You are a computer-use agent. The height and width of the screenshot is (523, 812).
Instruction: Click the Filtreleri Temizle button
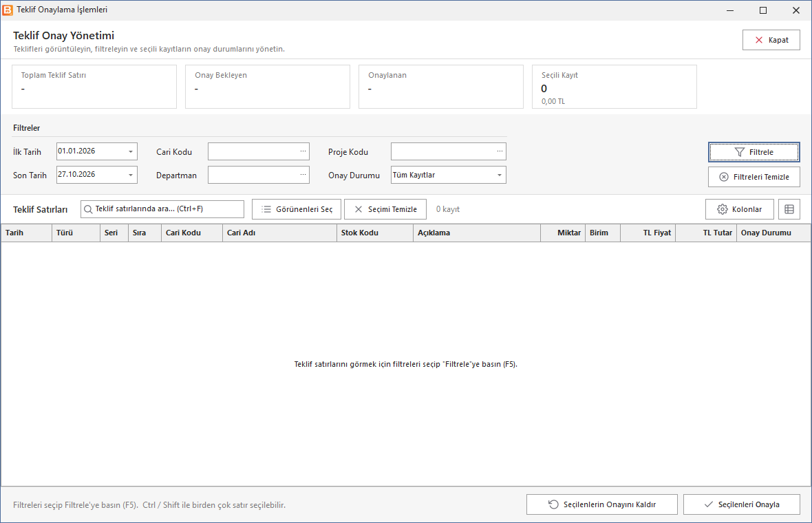point(754,177)
